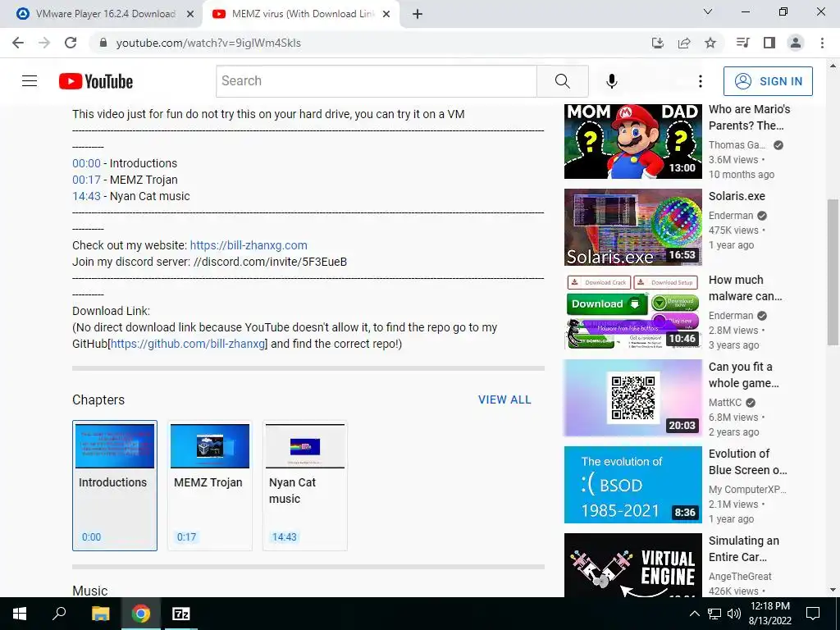This screenshot has width=840, height=630.
Task: Open Windows taskbar search
Action: tap(59, 614)
